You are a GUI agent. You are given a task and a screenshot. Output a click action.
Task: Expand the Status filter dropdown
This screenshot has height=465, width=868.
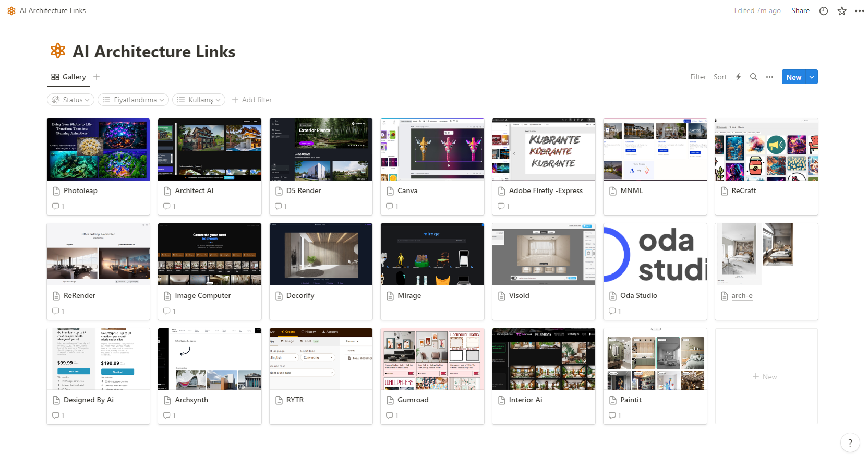click(71, 100)
